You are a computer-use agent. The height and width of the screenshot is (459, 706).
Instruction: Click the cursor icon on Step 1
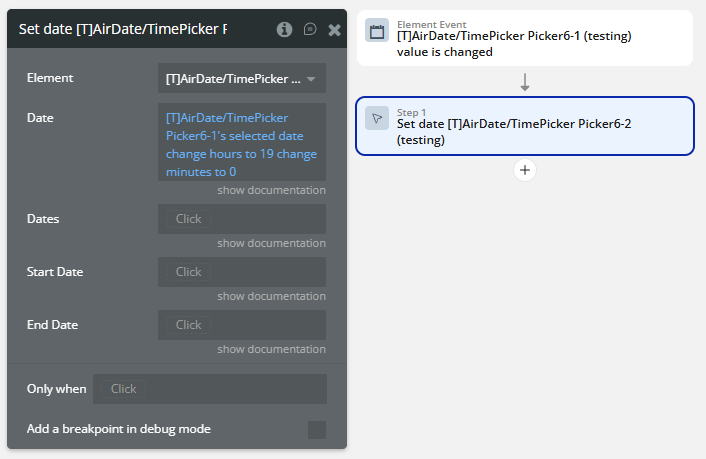click(377, 118)
